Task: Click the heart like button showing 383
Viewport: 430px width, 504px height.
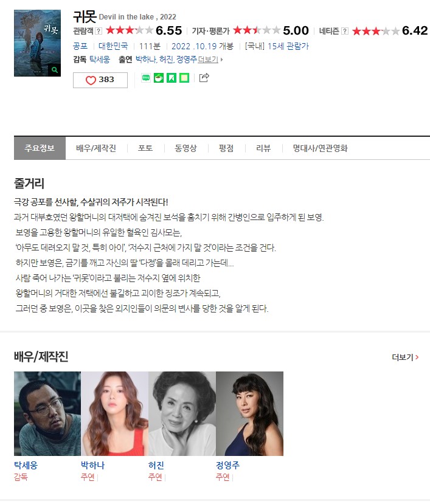Action: point(100,80)
